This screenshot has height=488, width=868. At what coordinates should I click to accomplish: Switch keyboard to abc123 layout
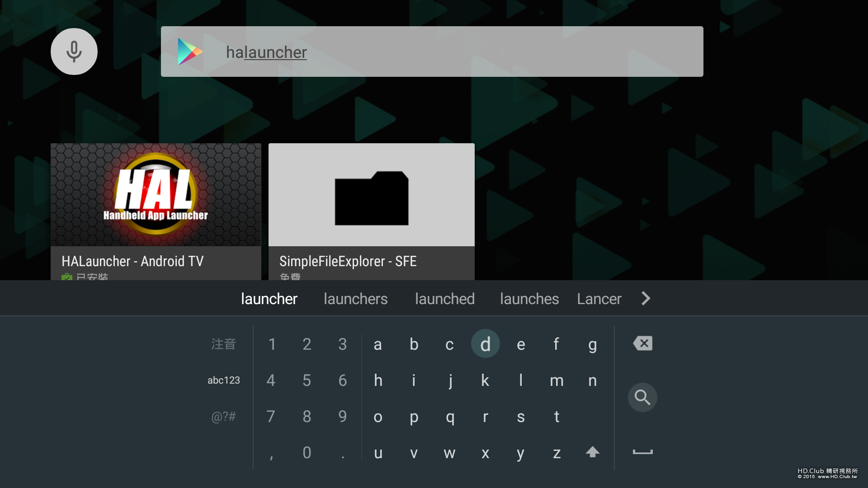224,380
